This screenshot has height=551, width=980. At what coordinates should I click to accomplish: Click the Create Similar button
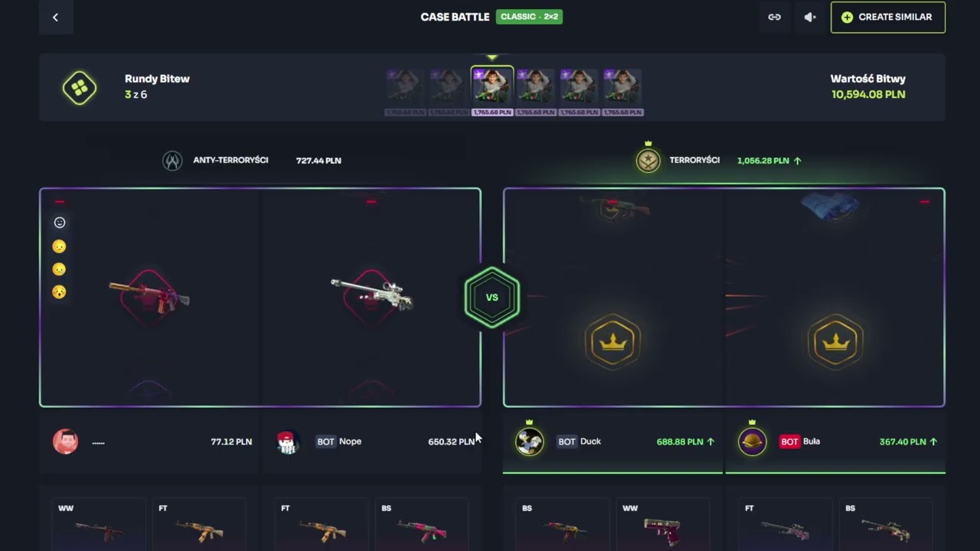(x=887, y=17)
